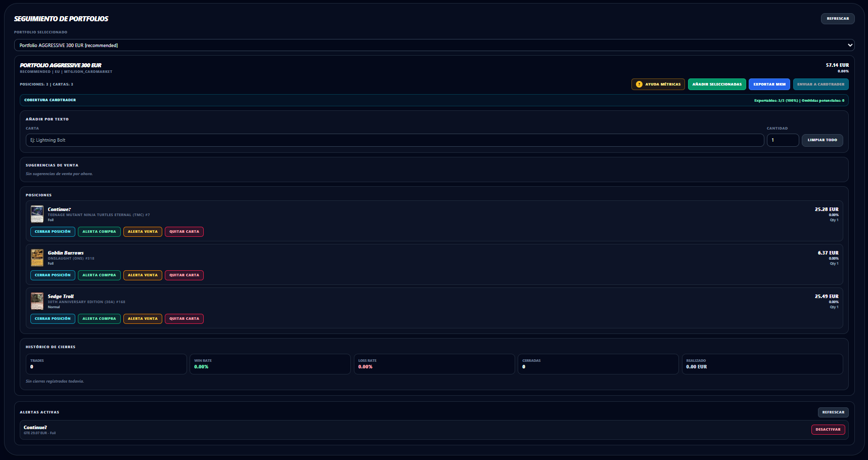Refresh the Alertas Activas section

point(833,412)
